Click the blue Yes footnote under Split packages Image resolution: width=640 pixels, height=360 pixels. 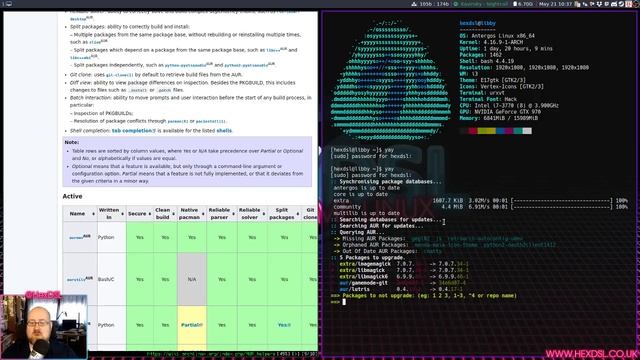pos(284,325)
